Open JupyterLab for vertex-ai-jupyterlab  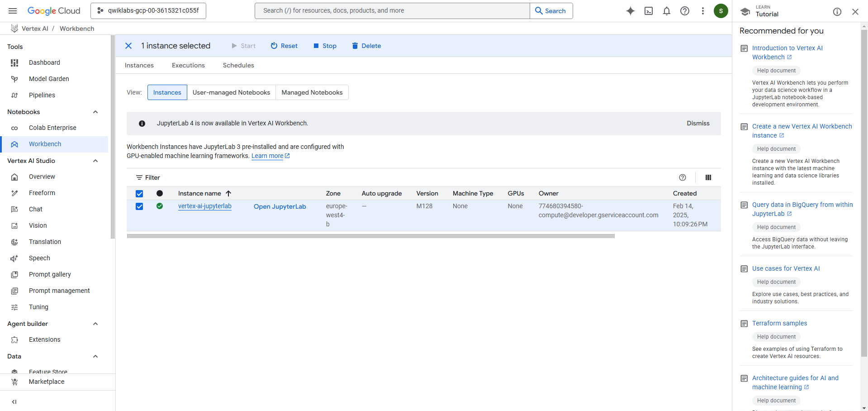280,206
